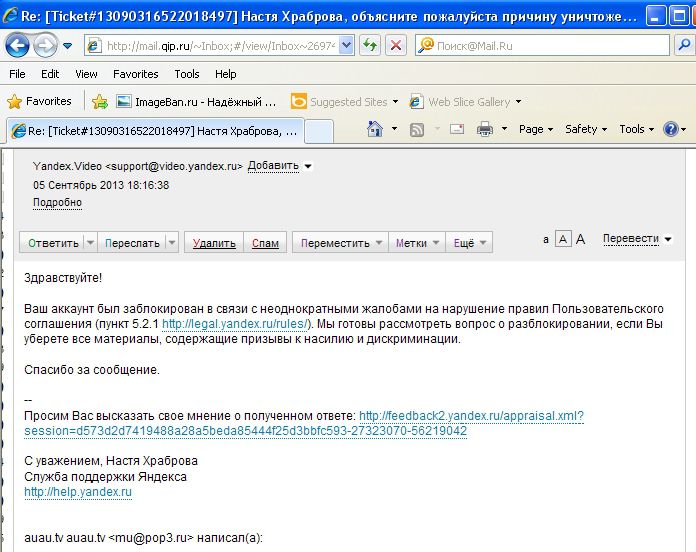This screenshot has height=552, width=696.
Task: Select the large font size A
Action: point(580,240)
